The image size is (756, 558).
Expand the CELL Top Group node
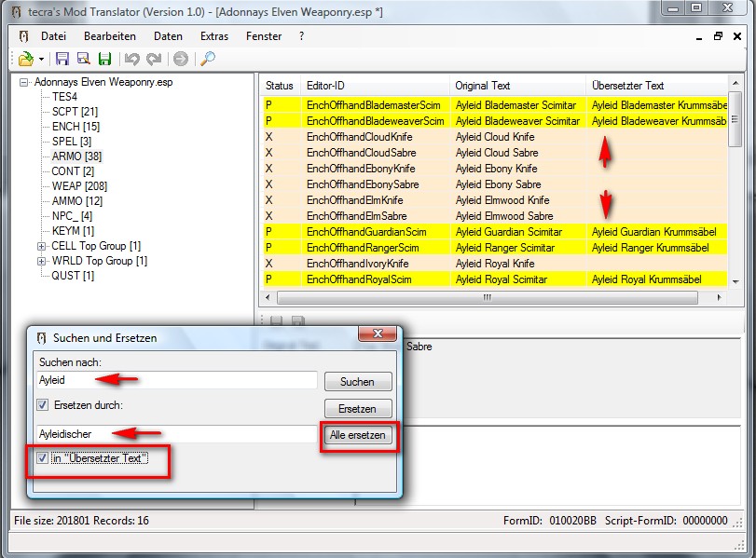point(42,246)
